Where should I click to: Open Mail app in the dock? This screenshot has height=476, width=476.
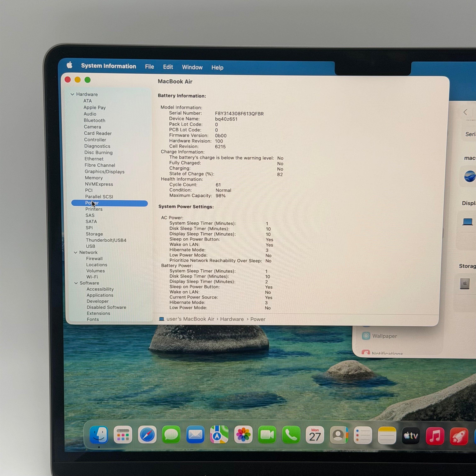(x=195, y=435)
